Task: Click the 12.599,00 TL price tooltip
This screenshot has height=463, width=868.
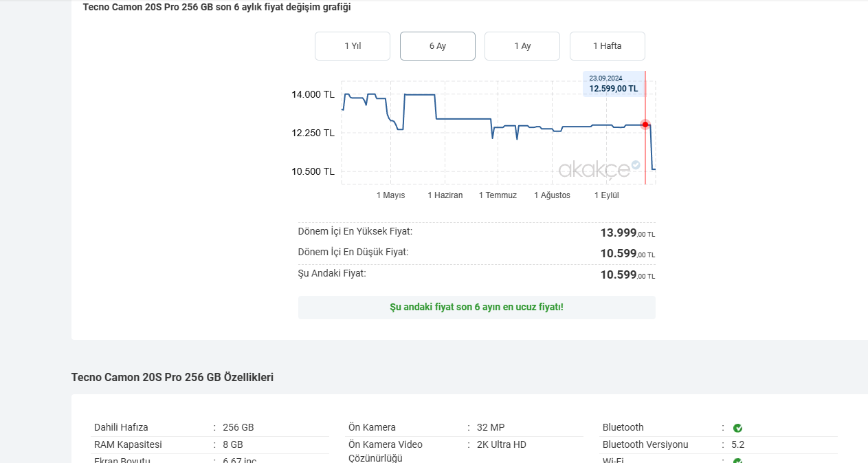Action: [x=614, y=84]
